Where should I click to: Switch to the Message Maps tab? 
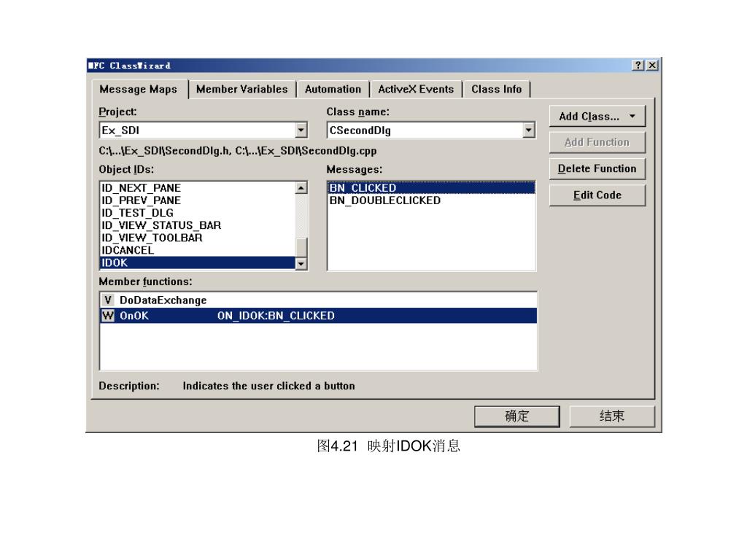click(x=138, y=89)
